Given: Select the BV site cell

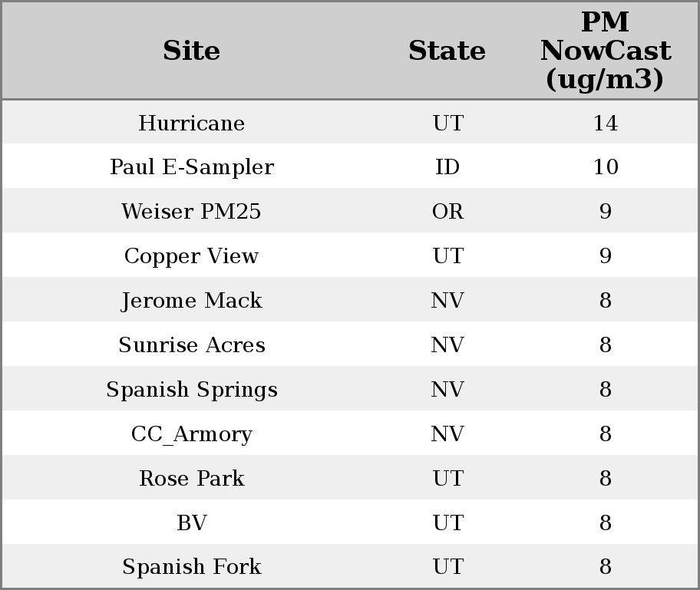Looking at the screenshot, I should (191, 523).
